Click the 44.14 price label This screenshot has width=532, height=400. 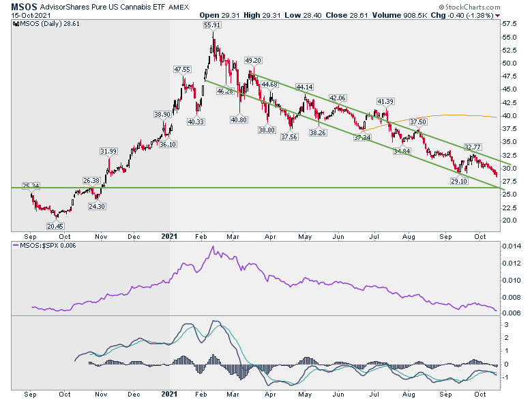304,87
